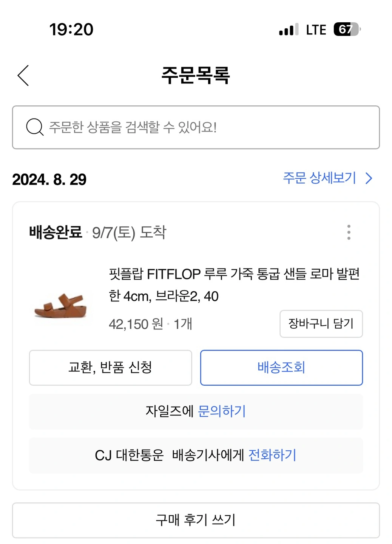This screenshot has width=392, height=544.
Task: Tap the 문의하기 seller inquiry link
Action: (x=222, y=411)
